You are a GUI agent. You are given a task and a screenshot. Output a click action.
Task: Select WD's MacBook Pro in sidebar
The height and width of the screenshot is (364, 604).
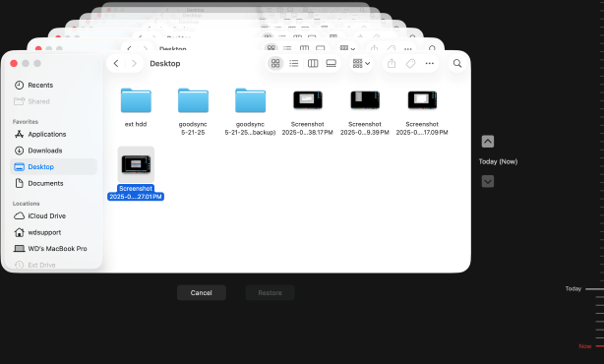coord(53,249)
